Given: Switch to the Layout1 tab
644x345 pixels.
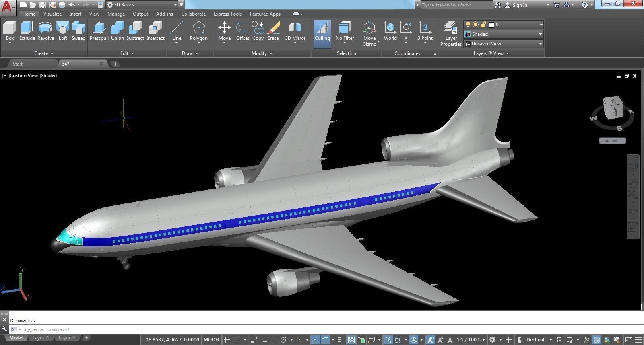Looking at the screenshot, I should (41, 338).
